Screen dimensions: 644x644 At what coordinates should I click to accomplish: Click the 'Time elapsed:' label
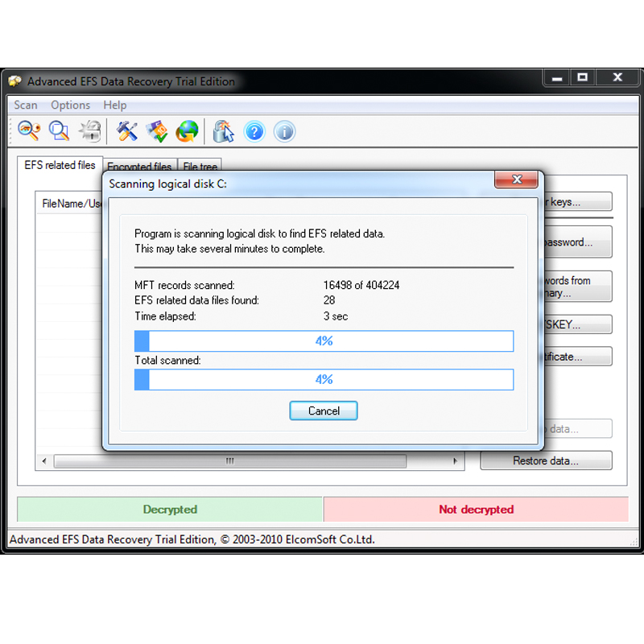pos(166,316)
